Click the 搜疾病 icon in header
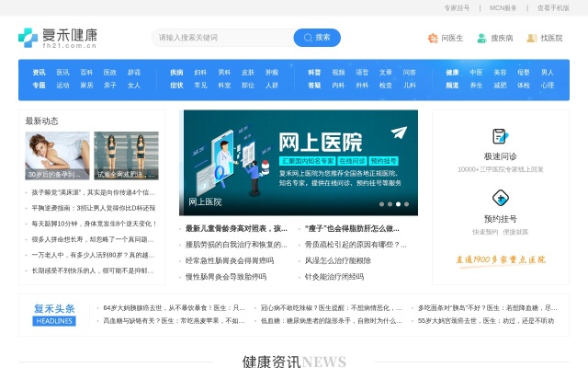This screenshot has height=368, width=588. [482, 39]
